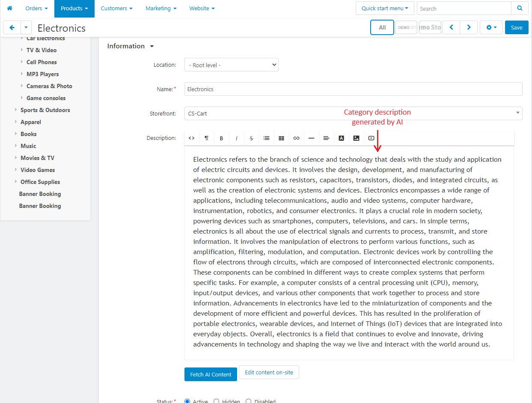
Task: Open the Orders menu
Action: click(x=36, y=9)
